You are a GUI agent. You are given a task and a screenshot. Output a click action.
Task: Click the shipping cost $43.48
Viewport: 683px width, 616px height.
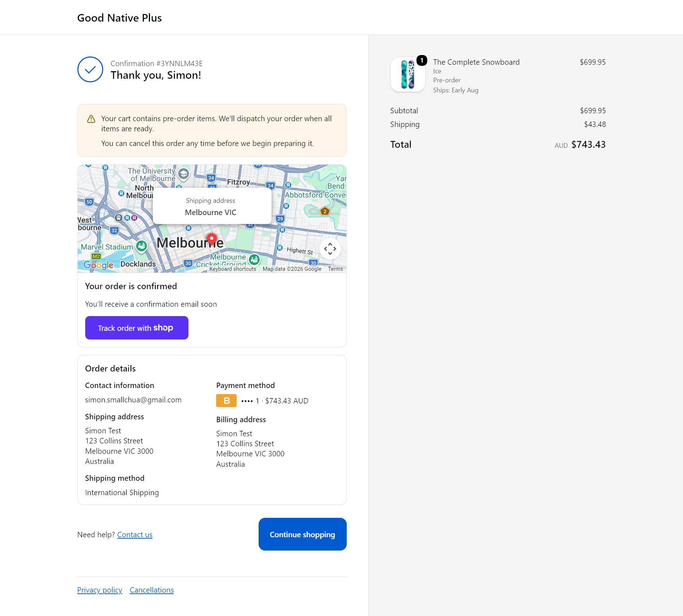pyautogui.click(x=595, y=124)
